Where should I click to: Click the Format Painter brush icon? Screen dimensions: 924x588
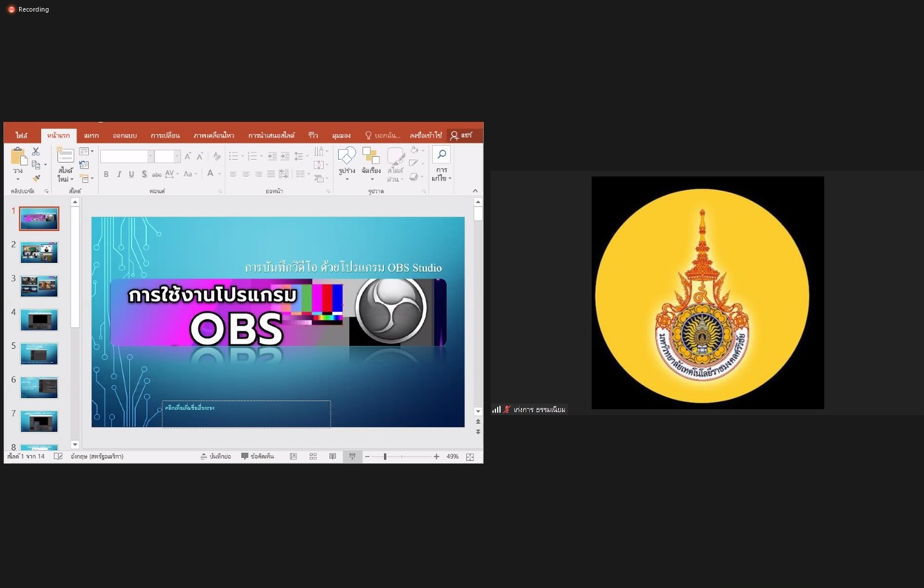(36, 178)
